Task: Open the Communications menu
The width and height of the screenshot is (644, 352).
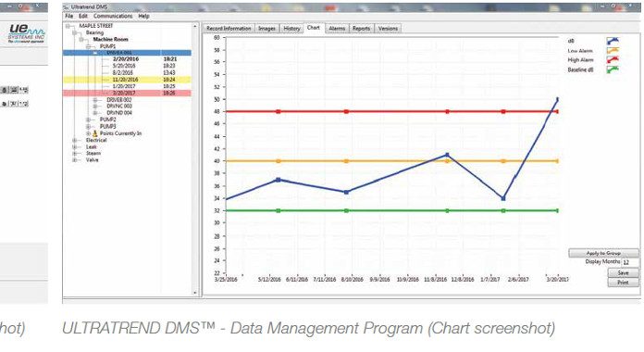Action: (x=113, y=16)
